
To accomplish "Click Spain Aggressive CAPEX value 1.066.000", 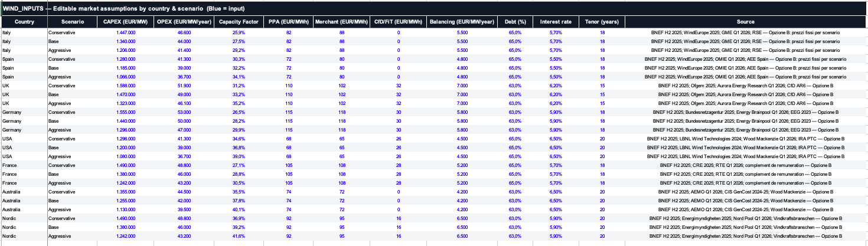I will (125, 77).
